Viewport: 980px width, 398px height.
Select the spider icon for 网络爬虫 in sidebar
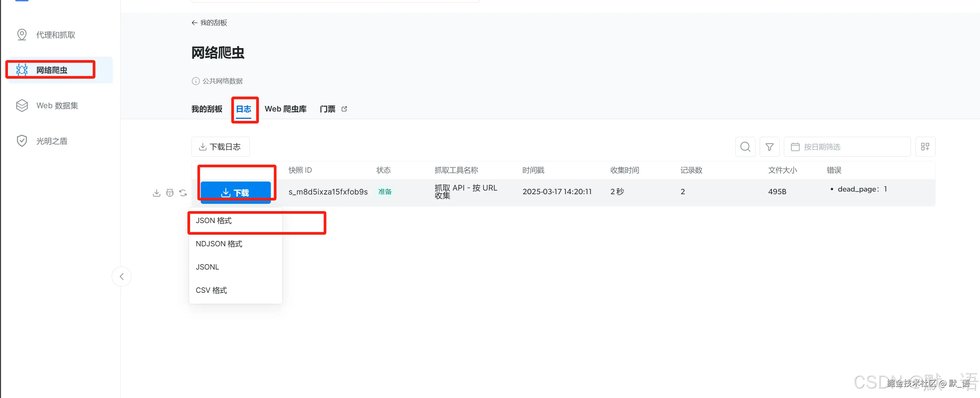22,70
